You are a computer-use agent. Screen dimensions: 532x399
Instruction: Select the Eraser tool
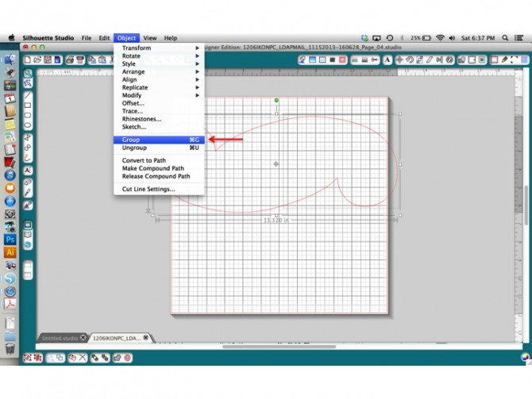pos(28,182)
